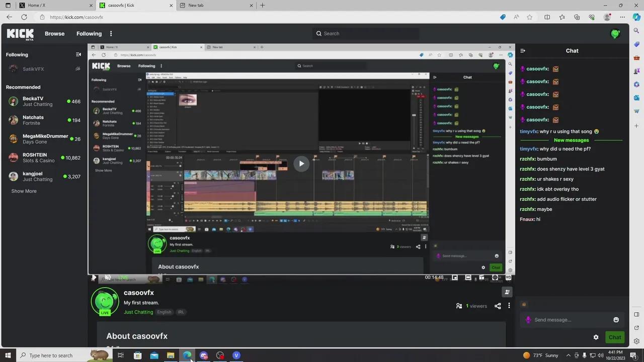Open Edge collections
644x362 pixels.
(577, 17)
